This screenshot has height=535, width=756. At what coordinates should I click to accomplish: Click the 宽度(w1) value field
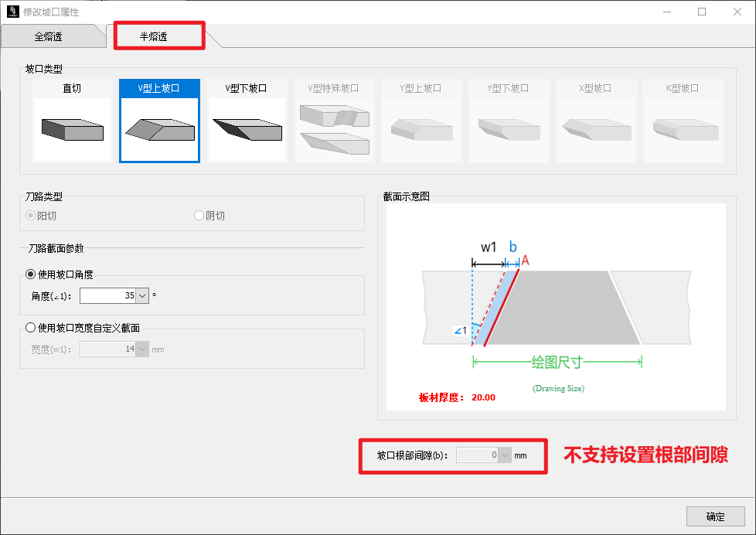(107, 349)
